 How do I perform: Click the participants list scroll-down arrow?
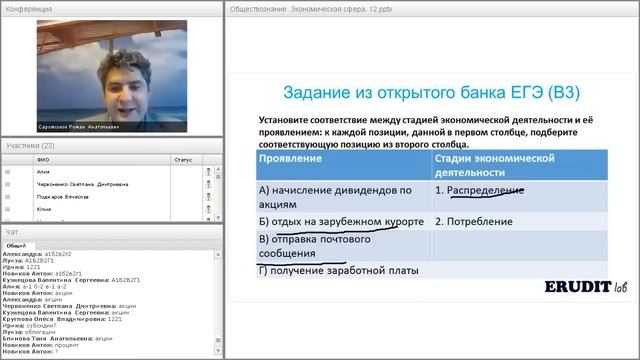pos(218,218)
